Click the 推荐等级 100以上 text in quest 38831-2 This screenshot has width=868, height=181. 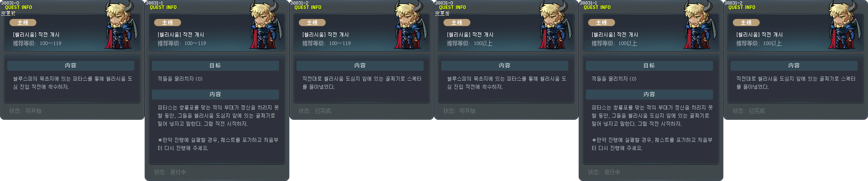[x=759, y=43]
